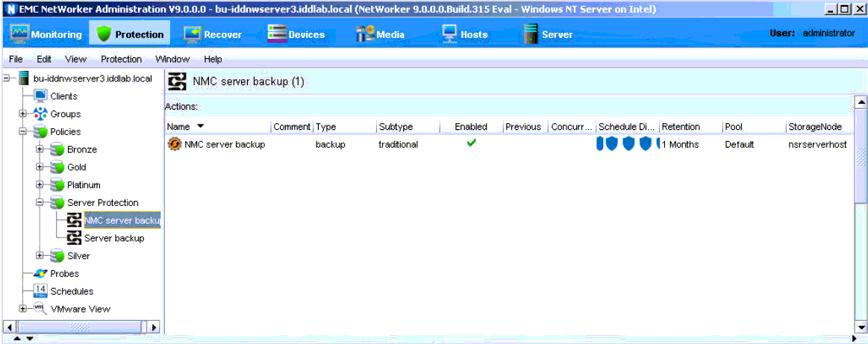Expand the Groups tree node
Viewport: 868px width, 344px height.
[22, 114]
